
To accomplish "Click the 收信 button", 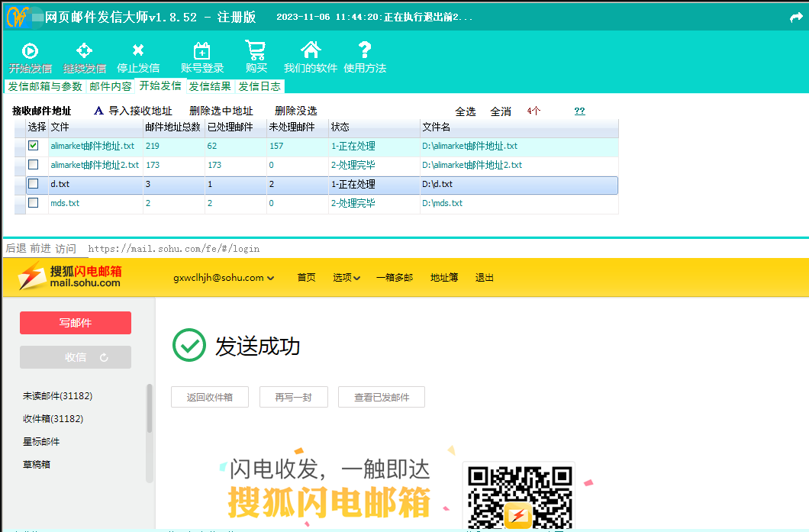I will coord(76,357).
